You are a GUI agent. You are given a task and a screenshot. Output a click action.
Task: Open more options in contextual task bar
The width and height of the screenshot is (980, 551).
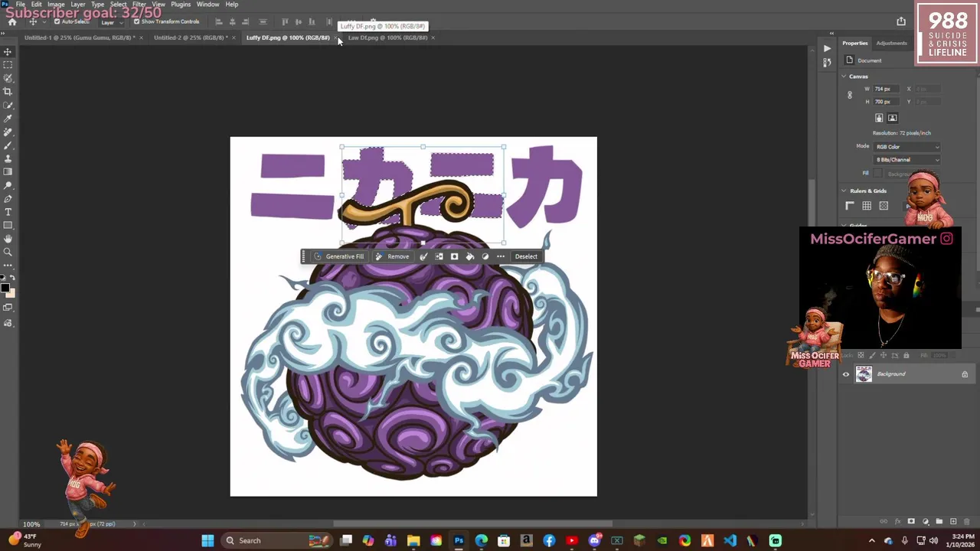tap(501, 256)
